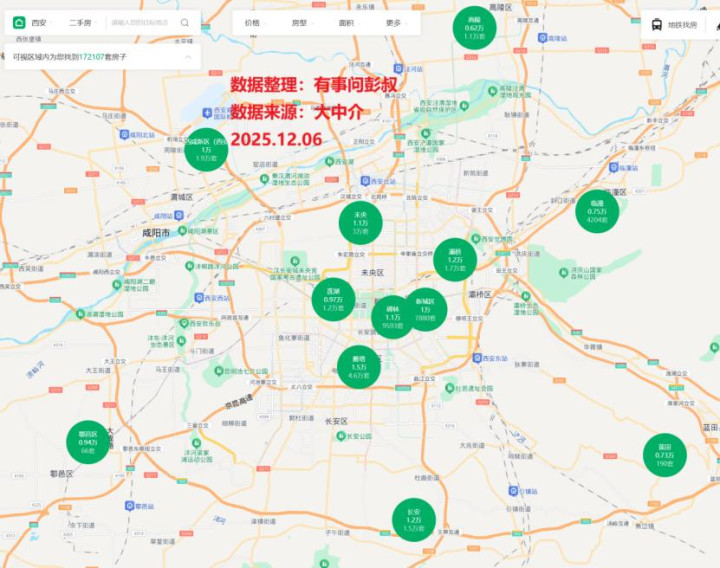Click the 昆明池七夕公园 park icon
The image size is (720, 568).
pyautogui.click(x=219, y=371)
